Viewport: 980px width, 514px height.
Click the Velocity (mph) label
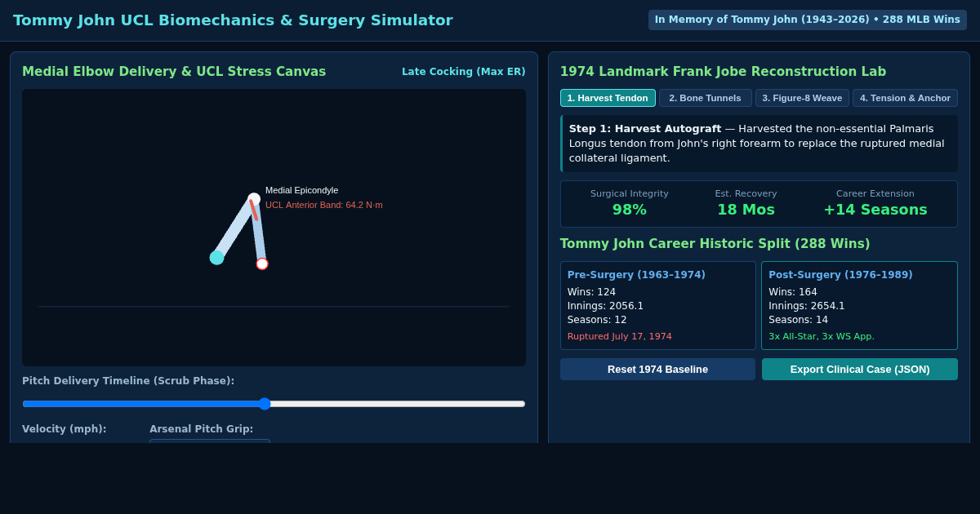coord(65,429)
